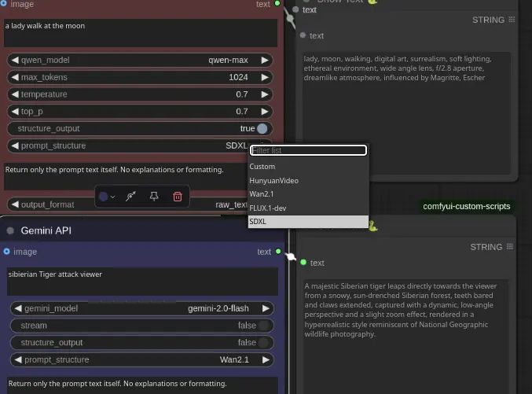Click the upper STRING output grid icon
Viewport: 532px width, 394px height.
[x=512, y=20]
